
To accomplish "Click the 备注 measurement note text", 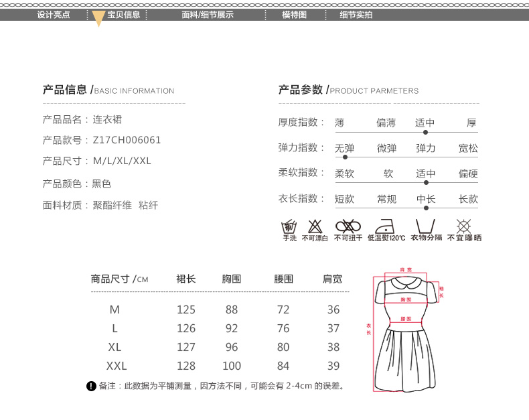I will coord(222,386).
